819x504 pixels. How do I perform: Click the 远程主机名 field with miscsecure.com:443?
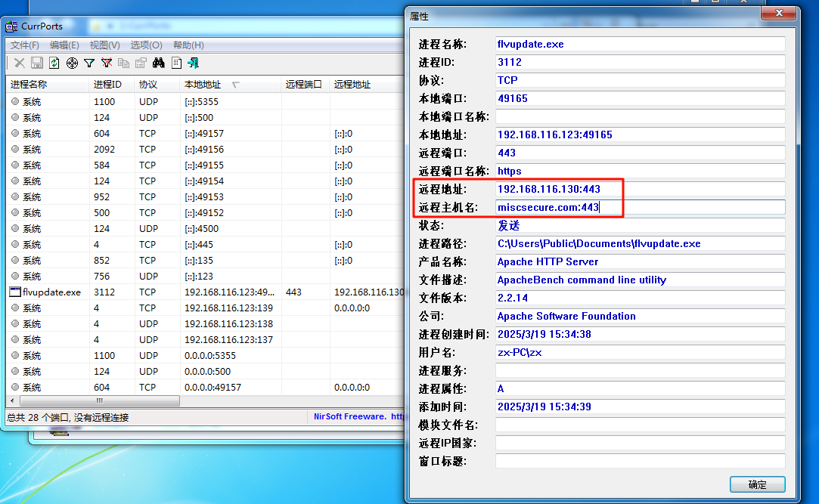click(640, 207)
